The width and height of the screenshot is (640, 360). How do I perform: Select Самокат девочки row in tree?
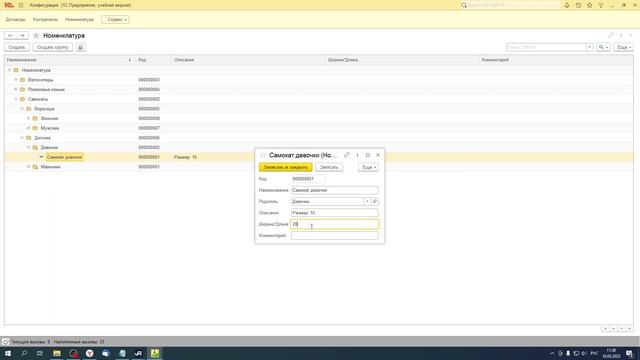tap(319, 157)
